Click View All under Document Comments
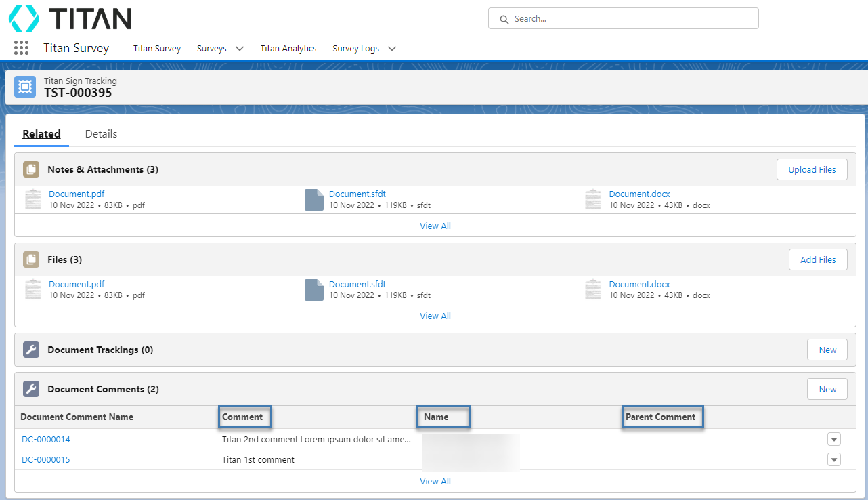Viewport: 868px width, 500px height. pos(435,481)
